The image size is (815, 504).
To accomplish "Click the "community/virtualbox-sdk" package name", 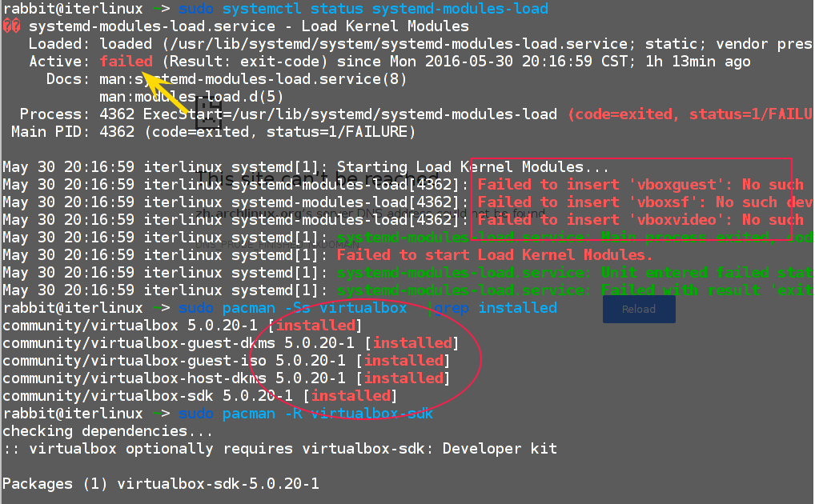I will click(108, 397).
